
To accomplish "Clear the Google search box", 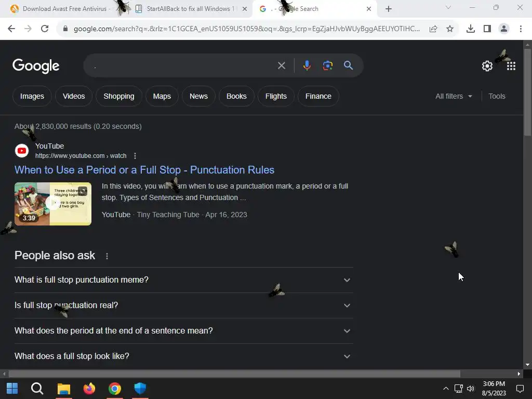I will pyautogui.click(x=282, y=65).
